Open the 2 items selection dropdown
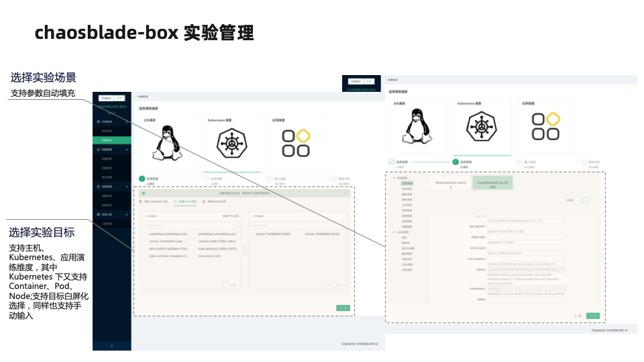Viewport: 644px width, 362px height. click(x=252, y=216)
